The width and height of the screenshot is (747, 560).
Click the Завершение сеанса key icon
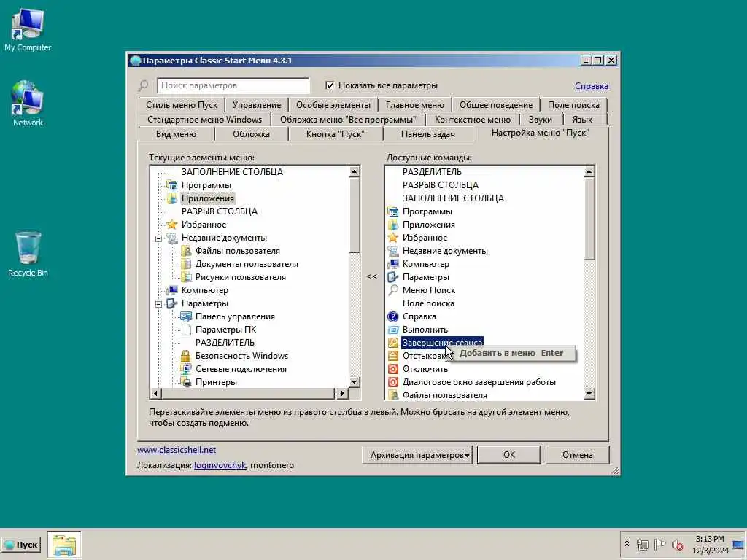point(393,343)
